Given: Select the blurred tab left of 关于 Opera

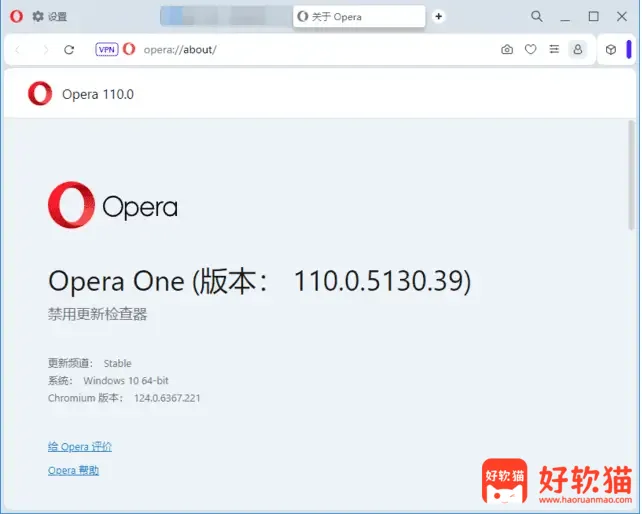Looking at the screenshot, I should coord(226,16).
